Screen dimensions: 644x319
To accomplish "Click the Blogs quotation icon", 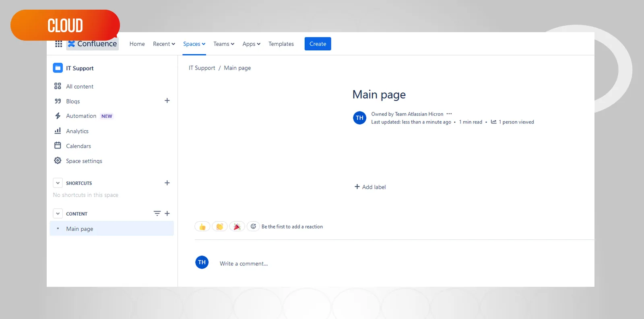I will (x=58, y=101).
